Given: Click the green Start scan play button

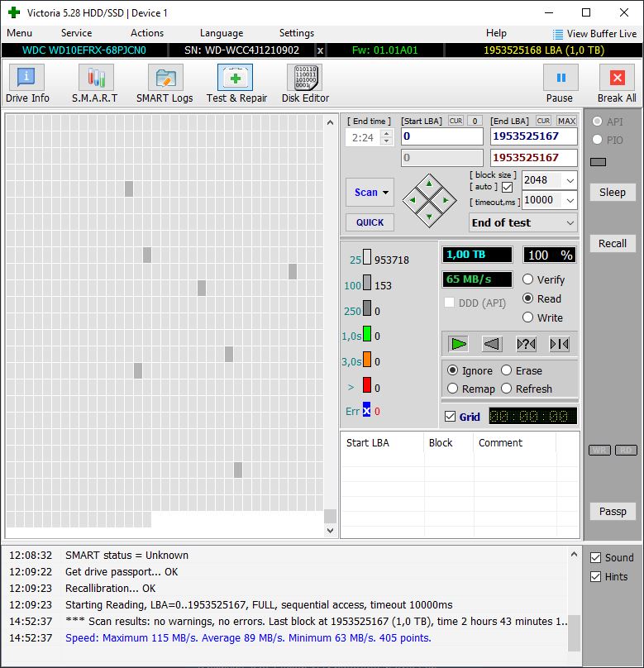Looking at the screenshot, I should point(458,344).
